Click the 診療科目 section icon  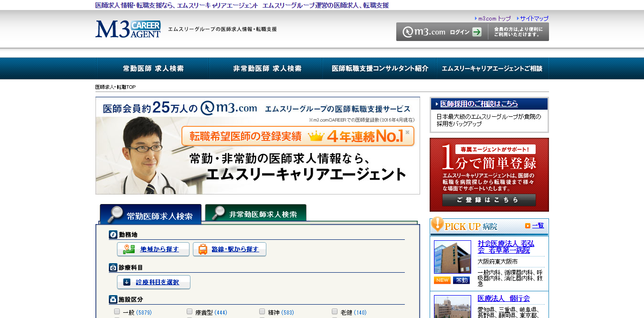point(113,267)
